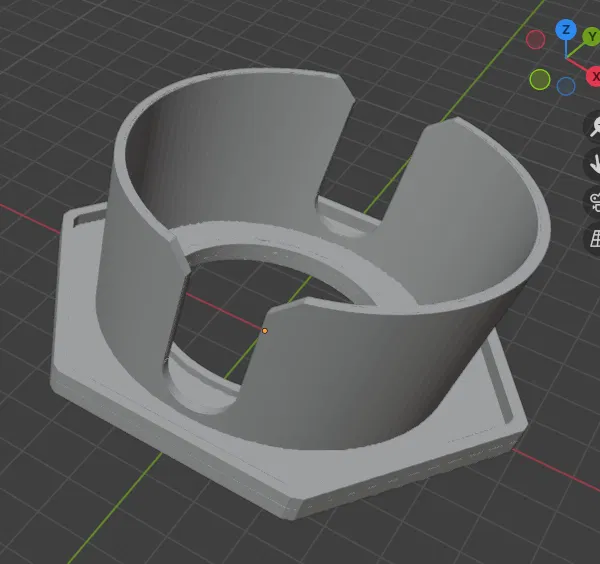Toggle the camera view button
600x564 pixels.
click(x=593, y=202)
